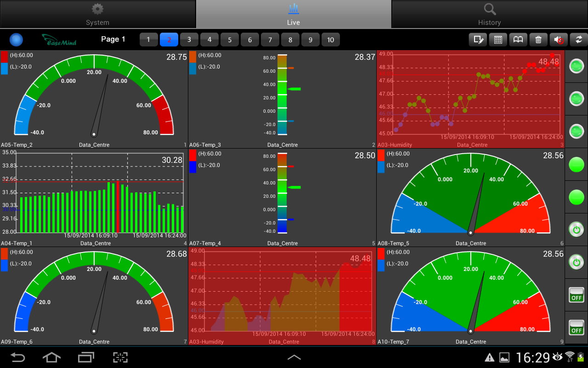The height and width of the screenshot is (368, 588).
Task: Tap the screenshot capture icon
Action: (x=120, y=357)
